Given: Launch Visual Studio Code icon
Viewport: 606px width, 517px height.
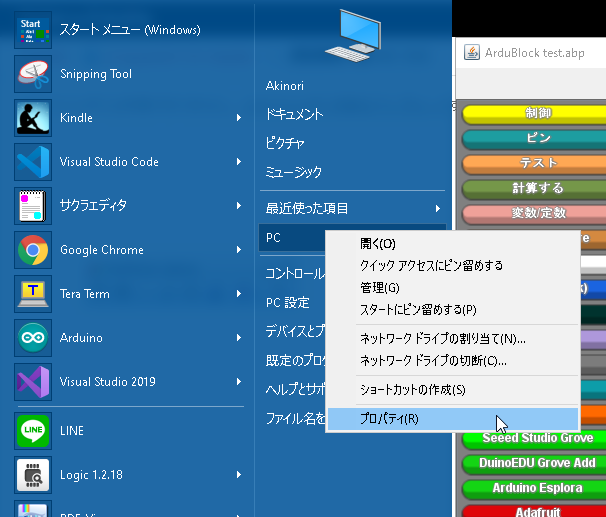Looking at the screenshot, I should tap(33, 162).
